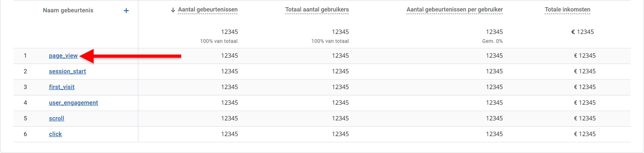The height and width of the screenshot is (153, 644).
Task: Click the 100% van totaal label
Action: click(219, 41)
